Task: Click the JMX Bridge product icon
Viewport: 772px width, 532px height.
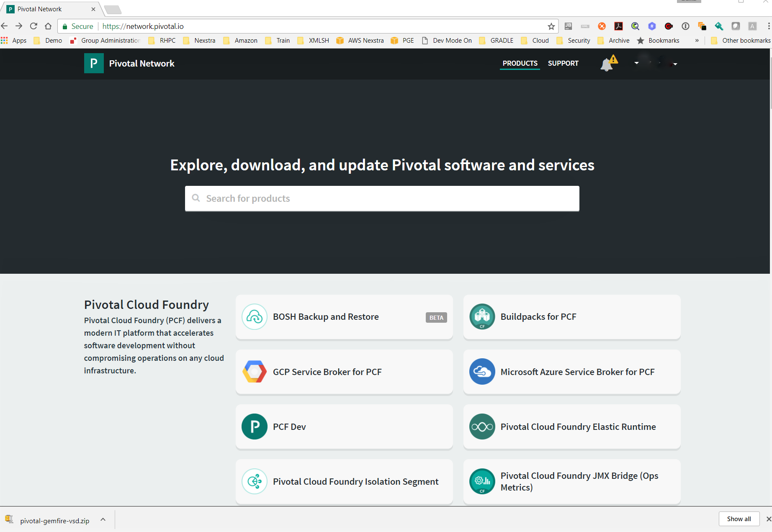Action: pos(482,481)
